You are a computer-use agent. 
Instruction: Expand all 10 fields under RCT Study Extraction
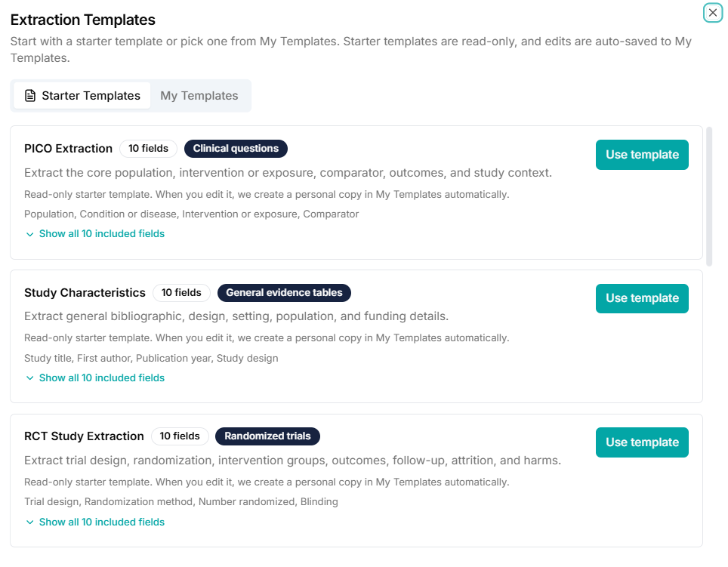click(x=102, y=522)
